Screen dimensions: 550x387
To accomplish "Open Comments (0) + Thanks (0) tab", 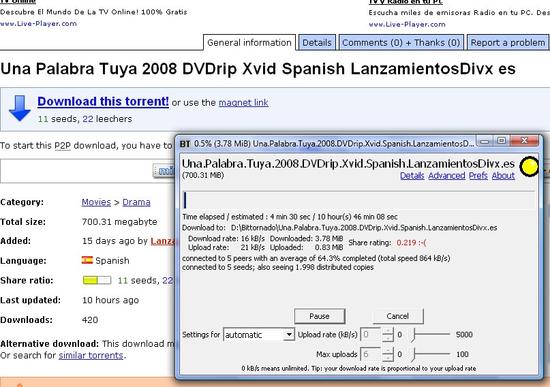I will (x=401, y=43).
